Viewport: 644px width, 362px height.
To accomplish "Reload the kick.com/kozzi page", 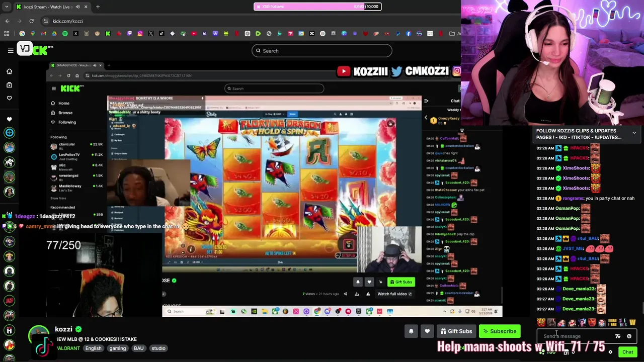I will pos(31,21).
